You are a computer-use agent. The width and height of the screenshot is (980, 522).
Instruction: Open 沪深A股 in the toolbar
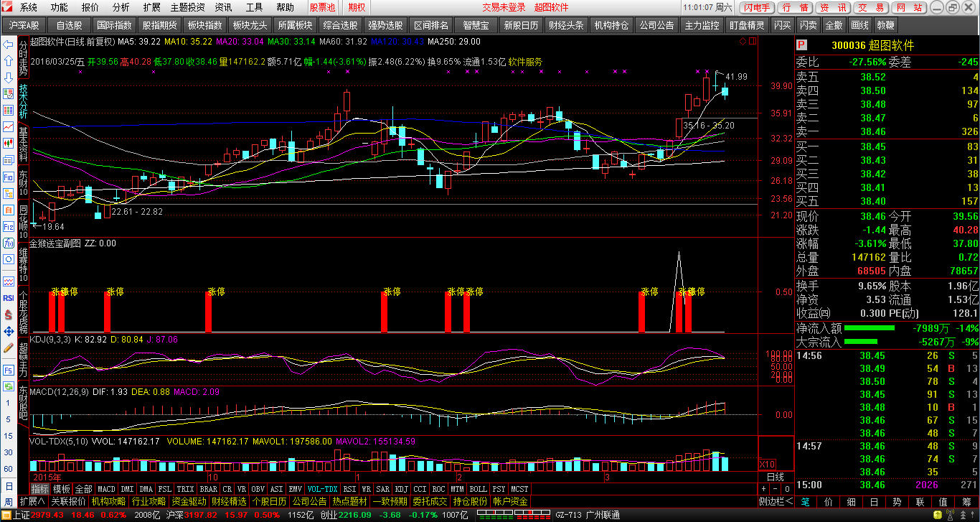coord(24,25)
